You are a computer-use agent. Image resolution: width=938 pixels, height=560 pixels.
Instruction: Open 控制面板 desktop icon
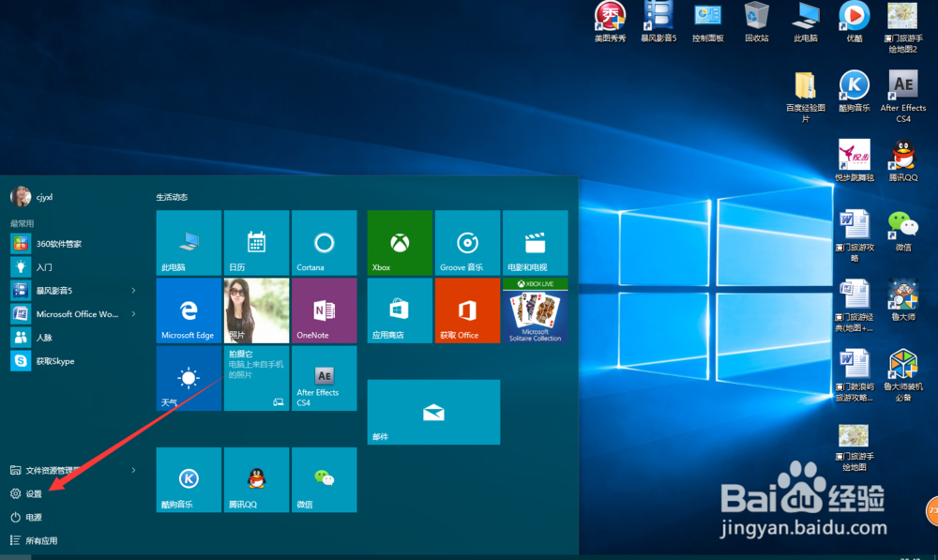707,23
